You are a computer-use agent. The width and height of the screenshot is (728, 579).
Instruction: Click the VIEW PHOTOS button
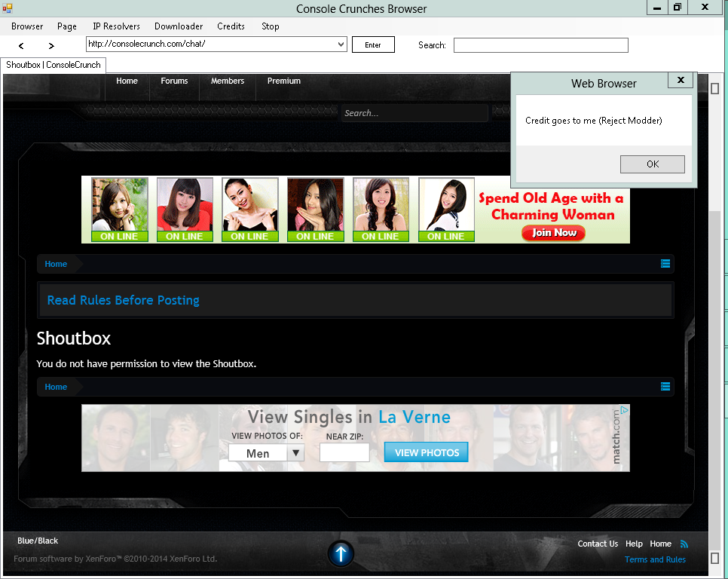[427, 452]
